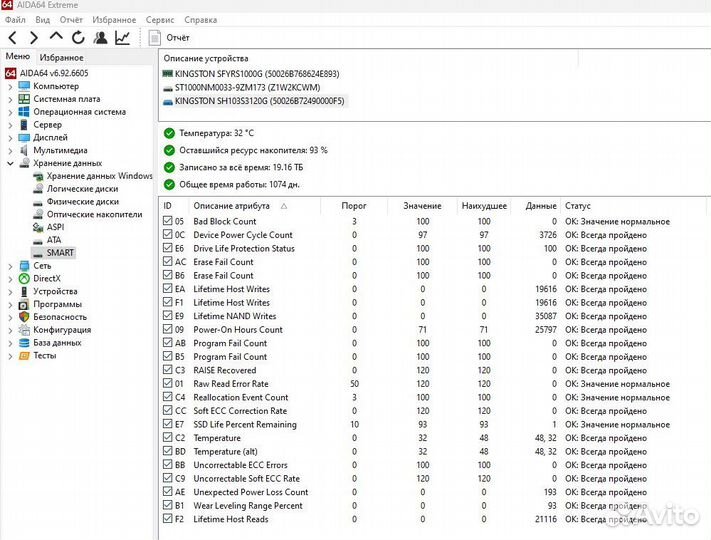Open Физические диски tree item

82,201
